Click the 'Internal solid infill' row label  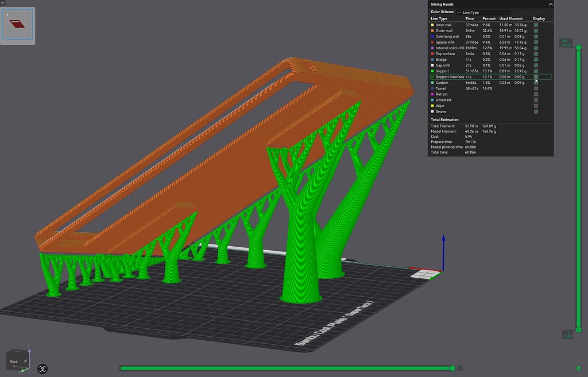(x=450, y=48)
